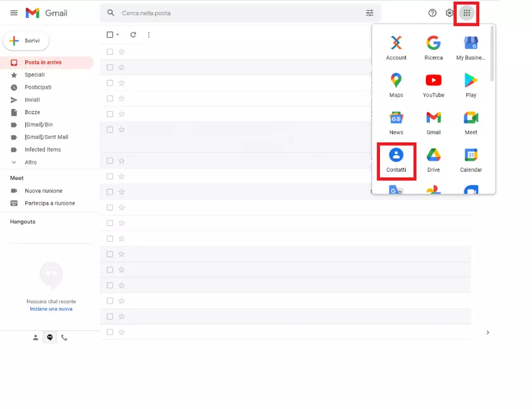Toggle the Google apps grid icon
Image resolution: width=532 pixels, height=409 pixels.
(x=467, y=13)
